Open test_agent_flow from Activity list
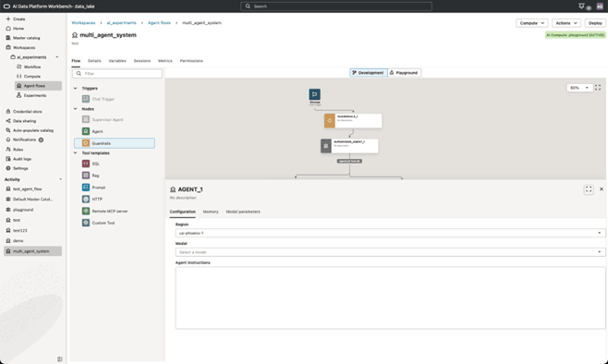 point(27,188)
